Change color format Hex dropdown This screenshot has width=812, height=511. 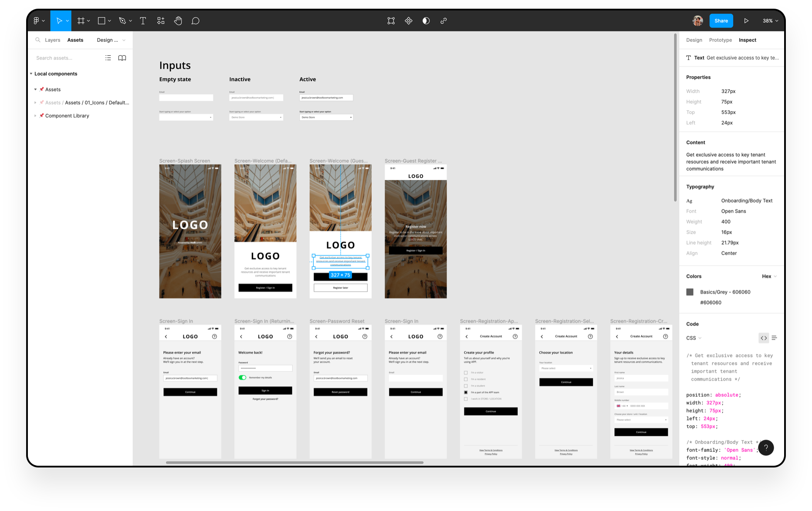point(769,276)
